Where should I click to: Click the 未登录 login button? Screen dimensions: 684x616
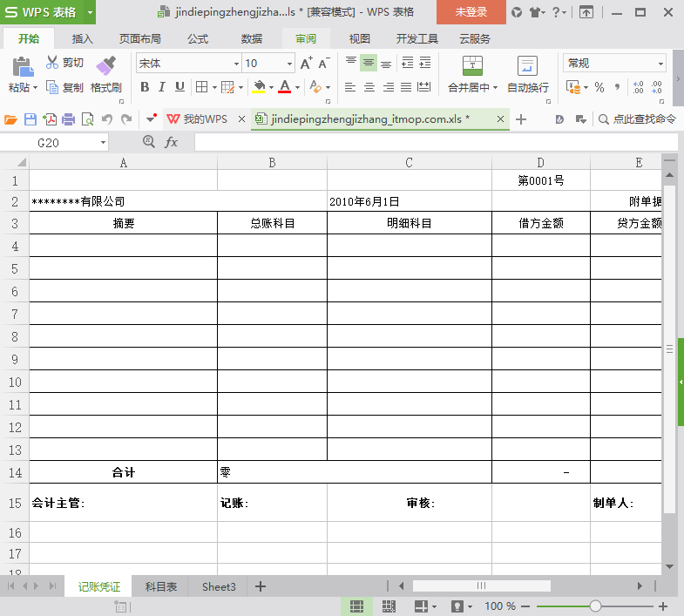tap(471, 12)
